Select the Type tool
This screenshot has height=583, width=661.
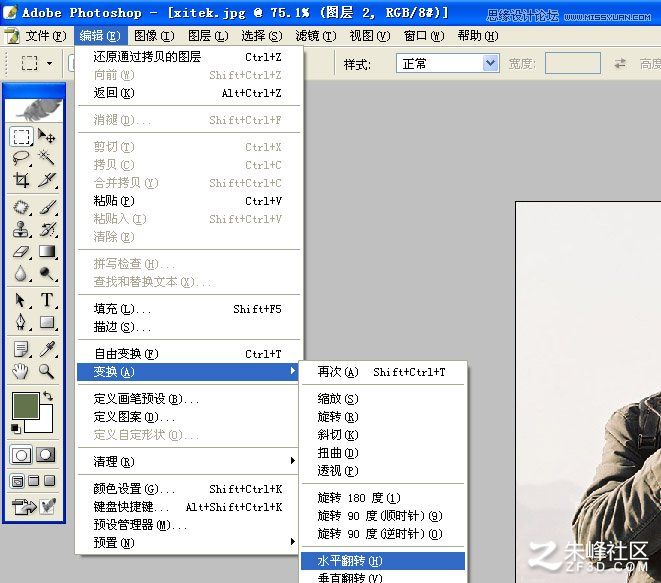pyautogui.click(x=47, y=300)
